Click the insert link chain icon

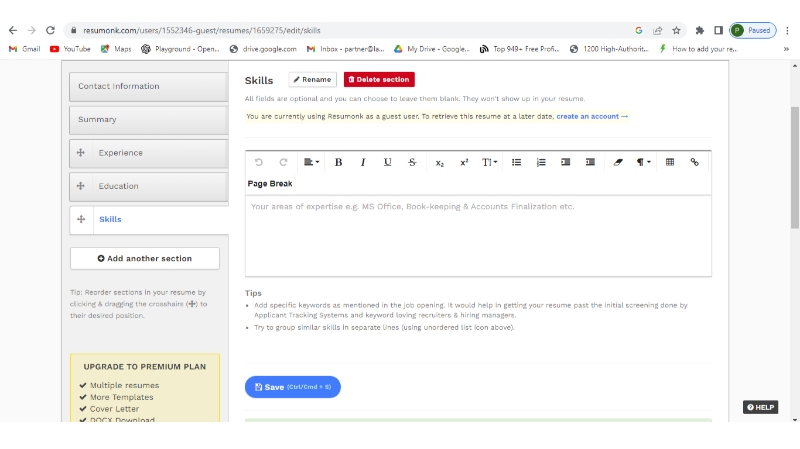(x=694, y=162)
